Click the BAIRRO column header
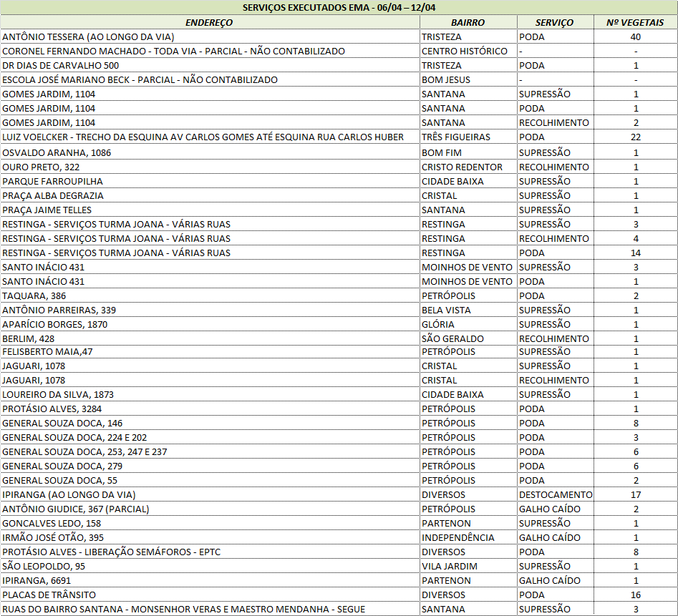Image resolution: width=678 pixels, height=616 pixels. [x=468, y=22]
